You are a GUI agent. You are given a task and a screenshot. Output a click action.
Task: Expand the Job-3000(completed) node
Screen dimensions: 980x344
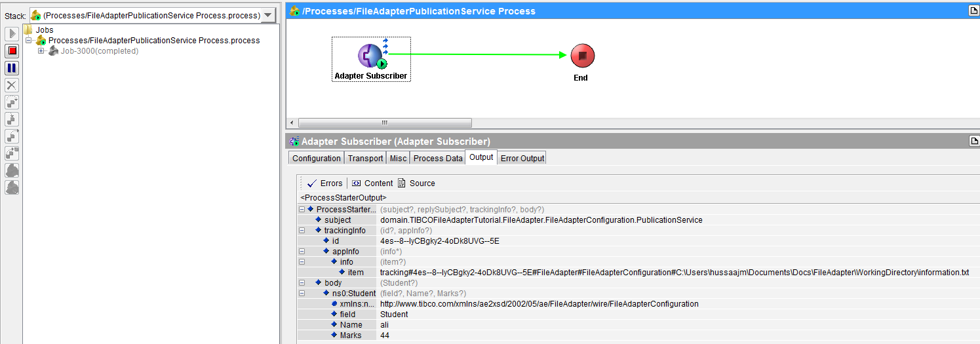pyautogui.click(x=42, y=51)
